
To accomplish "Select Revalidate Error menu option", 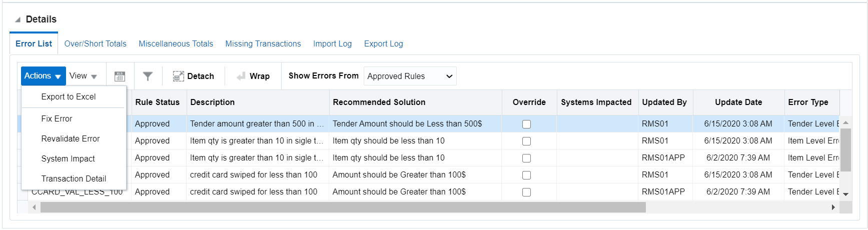I will (x=71, y=138).
